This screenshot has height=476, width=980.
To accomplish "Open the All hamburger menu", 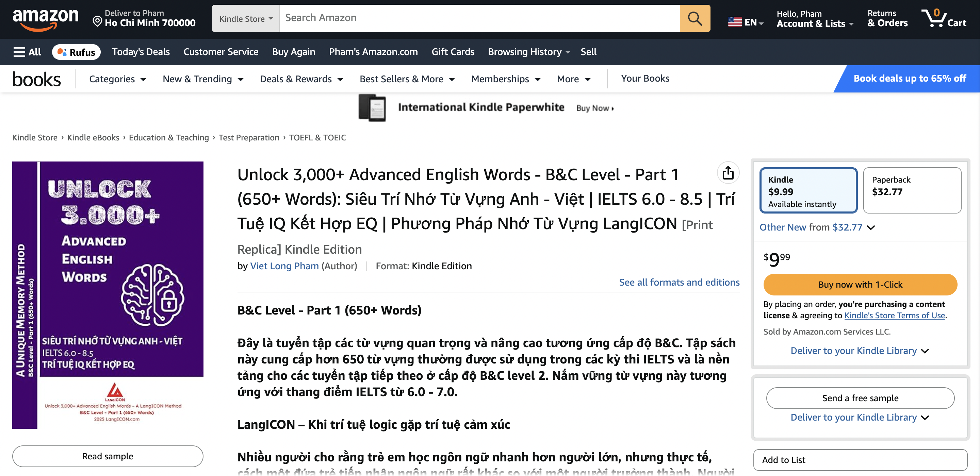I will (27, 52).
